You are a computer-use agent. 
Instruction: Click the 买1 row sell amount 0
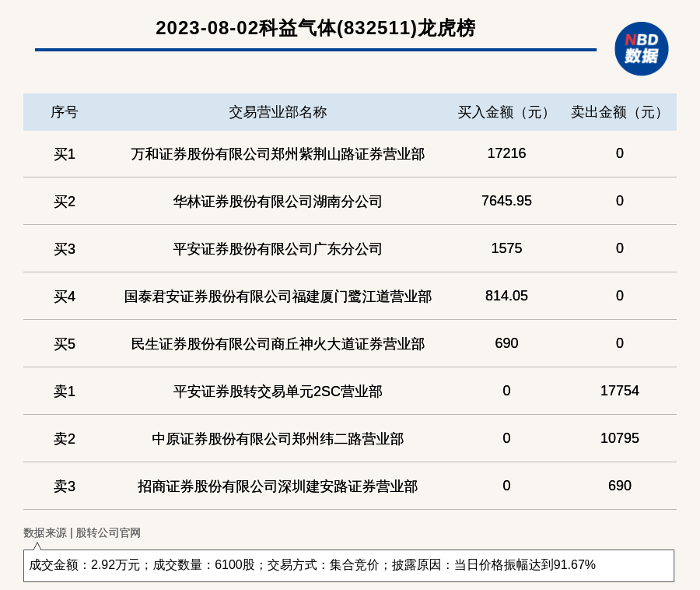coord(619,153)
